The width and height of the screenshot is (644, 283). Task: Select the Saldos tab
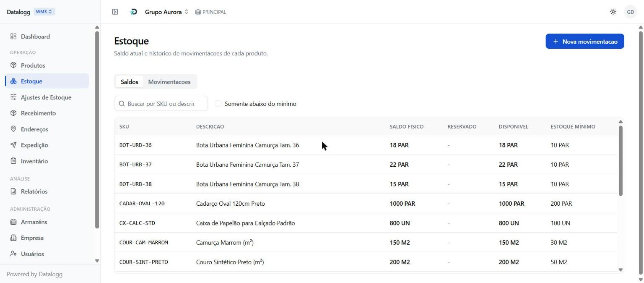pos(129,82)
